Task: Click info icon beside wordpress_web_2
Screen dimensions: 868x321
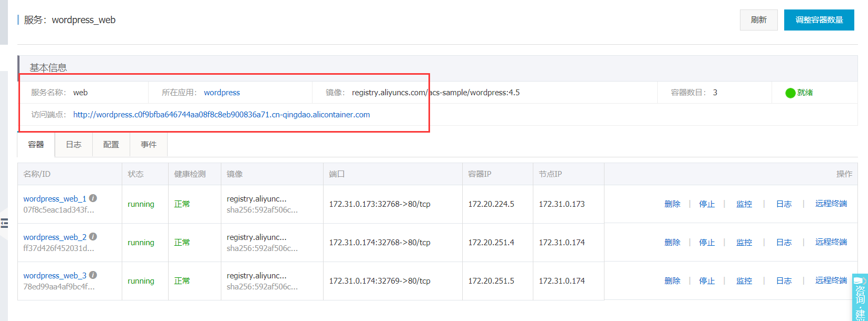Action: 93,237
